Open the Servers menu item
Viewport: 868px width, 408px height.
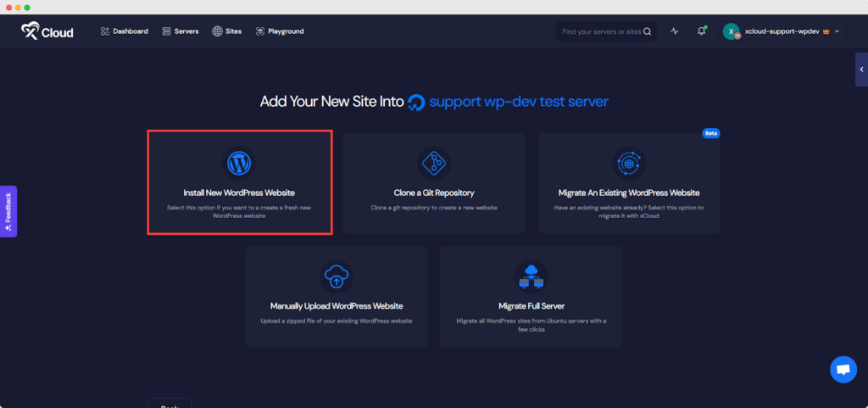pos(180,31)
